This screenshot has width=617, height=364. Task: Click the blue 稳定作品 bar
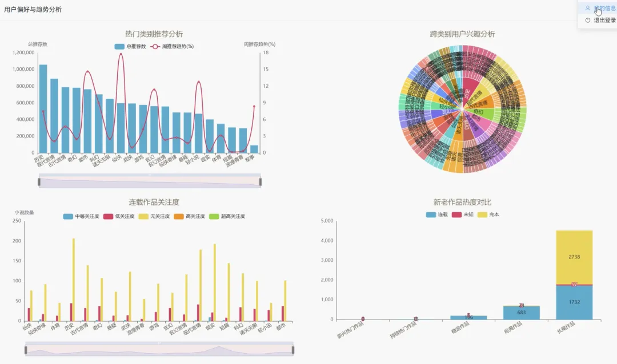pos(468,318)
